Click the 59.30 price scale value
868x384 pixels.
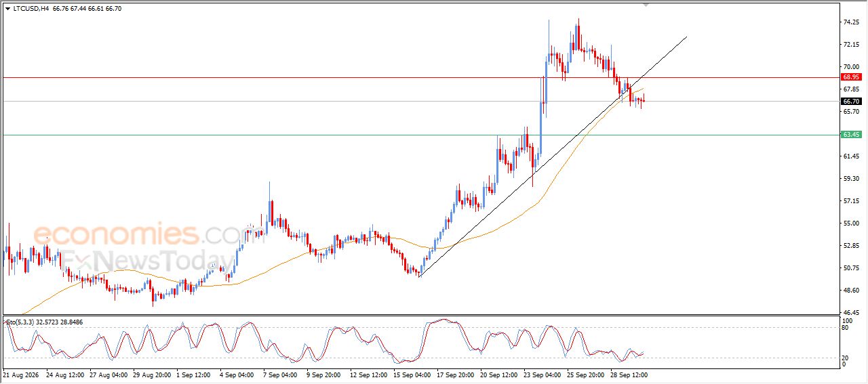click(851, 179)
